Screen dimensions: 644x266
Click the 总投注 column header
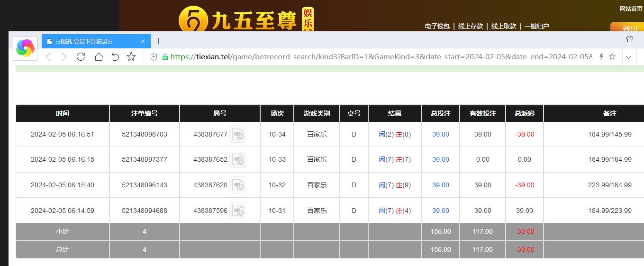point(441,113)
